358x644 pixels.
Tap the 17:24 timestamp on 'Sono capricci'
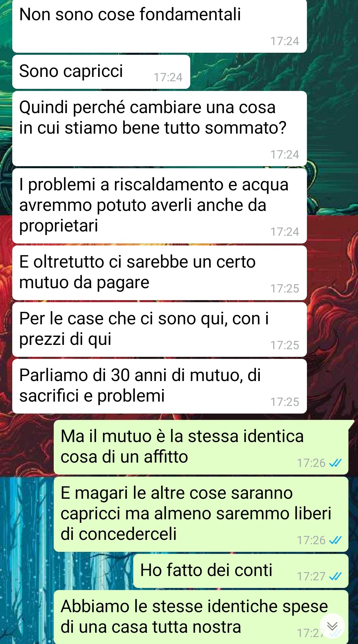click(168, 77)
